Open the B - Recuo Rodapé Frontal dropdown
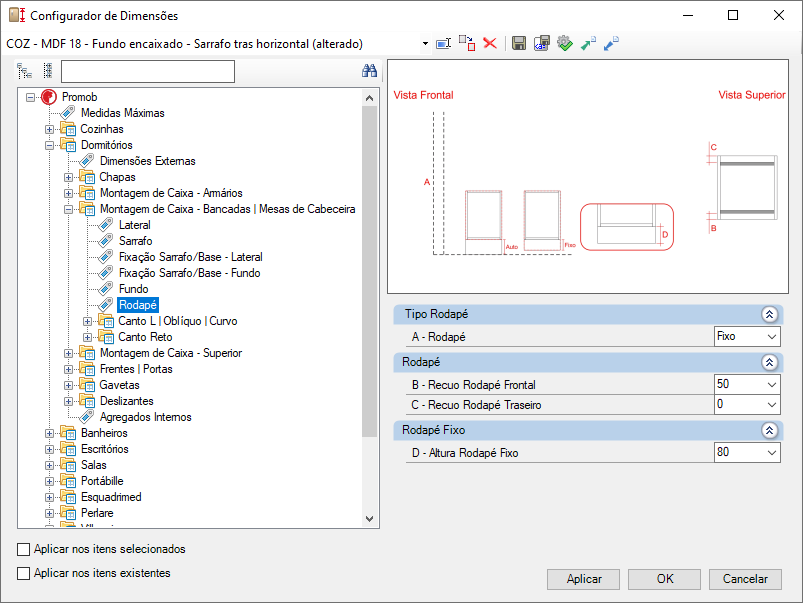The image size is (803, 603). click(x=772, y=385)
